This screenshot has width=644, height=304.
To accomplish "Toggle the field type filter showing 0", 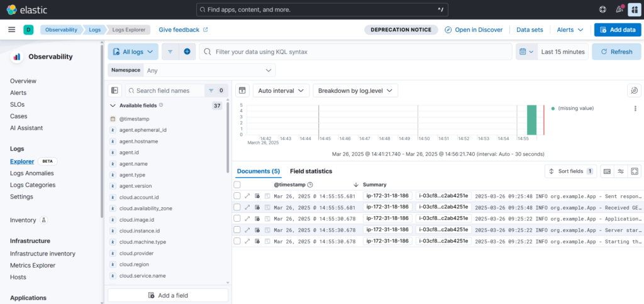I will point(216,90).
